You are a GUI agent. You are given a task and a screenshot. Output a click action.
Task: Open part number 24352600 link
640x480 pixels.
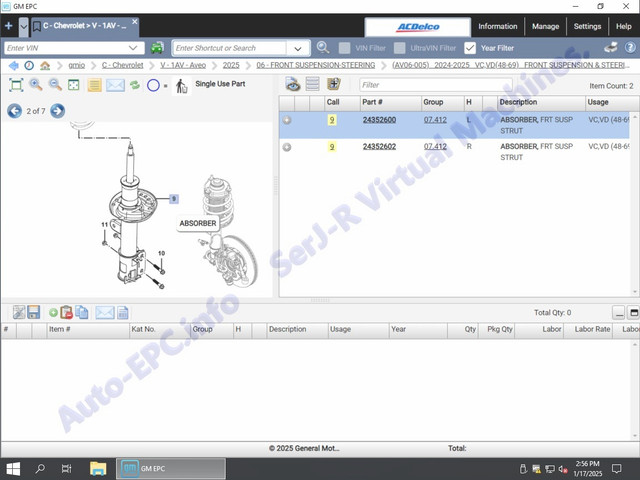pos(379,120)
